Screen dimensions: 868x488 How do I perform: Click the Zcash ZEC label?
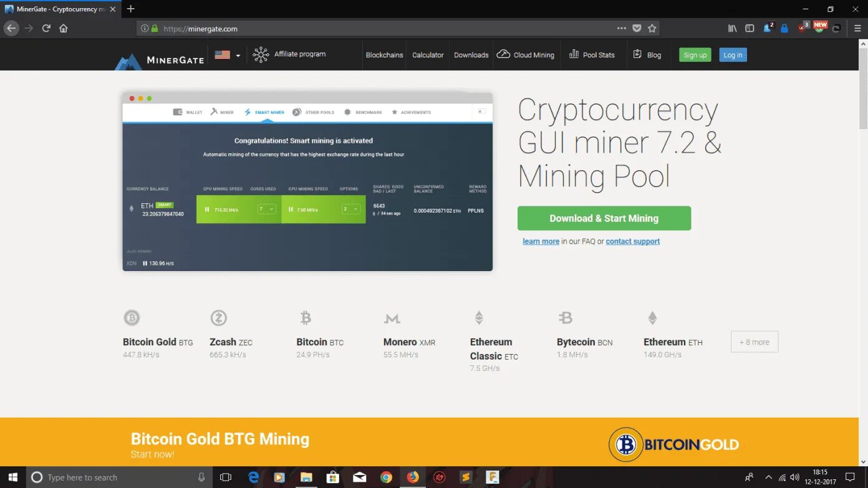click(x=231, y=342)
